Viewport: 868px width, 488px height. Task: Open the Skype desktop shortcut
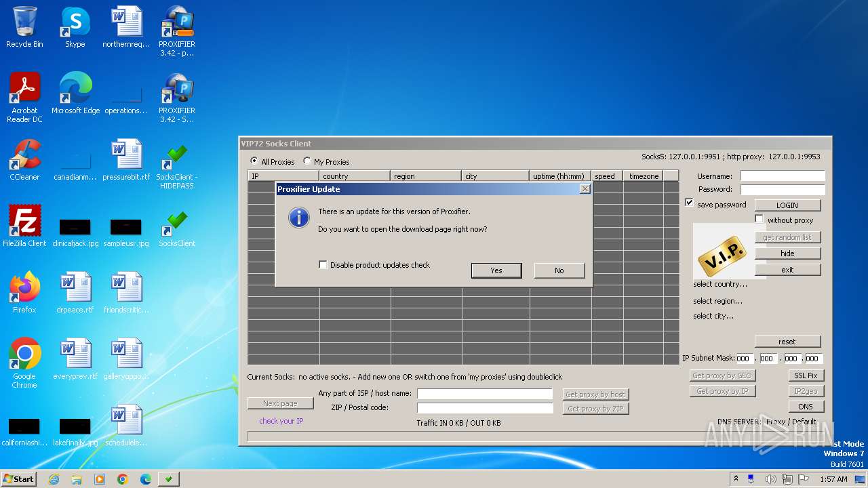(x=75, y=27)
